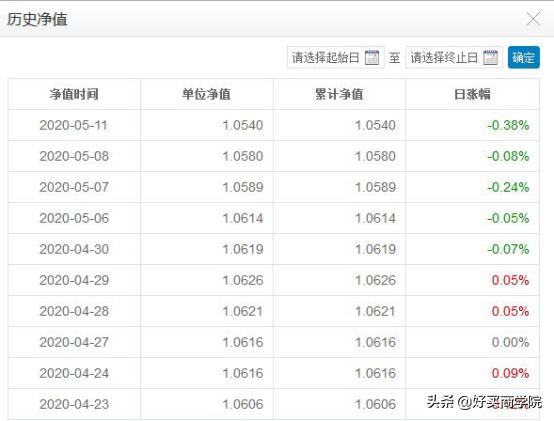The height and width of the screenshot is (421, 554).
Task: Click unit net value for 2020-04-27
Action: pyautogui.click(x=243, y=342)
